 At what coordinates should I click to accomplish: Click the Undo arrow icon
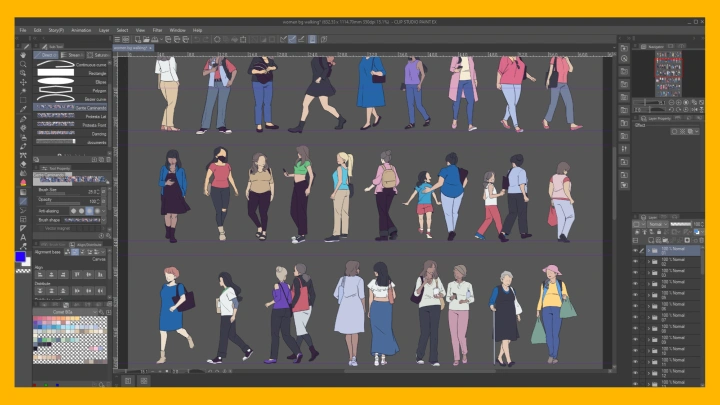[x=197, y=39]
